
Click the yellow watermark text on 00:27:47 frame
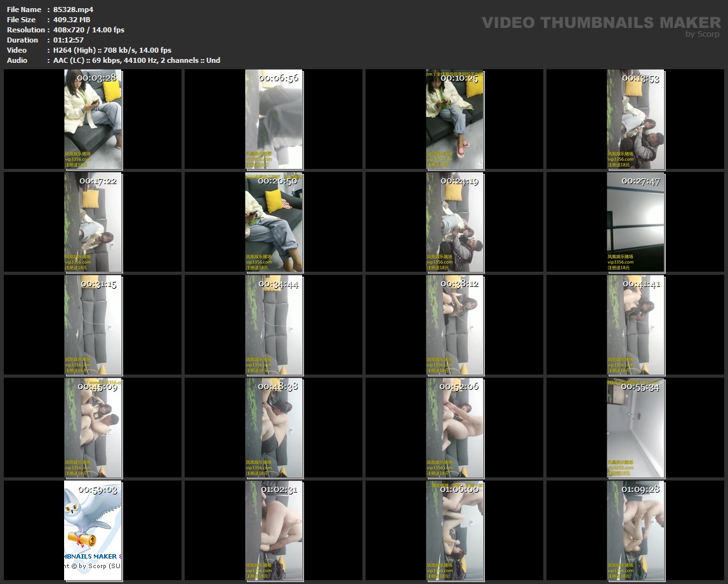tap(620, 262)
